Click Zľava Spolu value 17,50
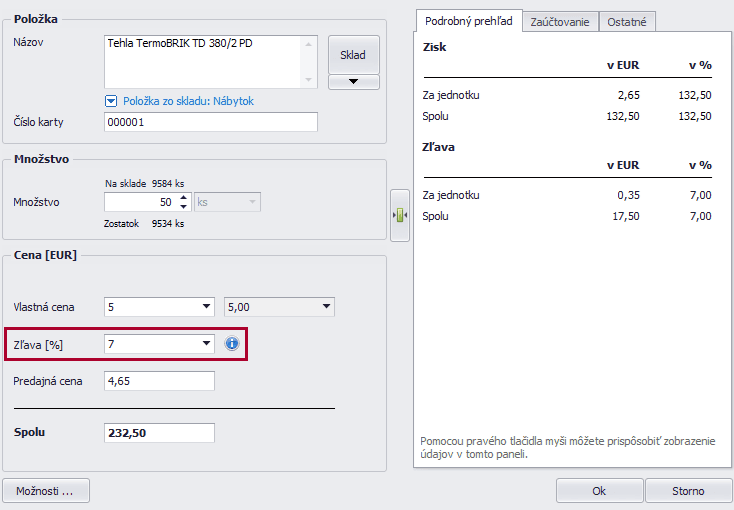 626,216
